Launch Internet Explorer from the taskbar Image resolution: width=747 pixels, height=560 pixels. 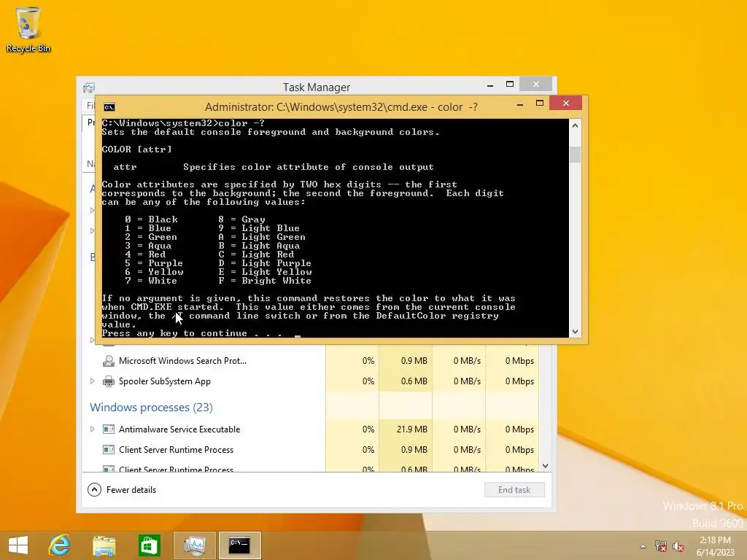tap(60, 545)
